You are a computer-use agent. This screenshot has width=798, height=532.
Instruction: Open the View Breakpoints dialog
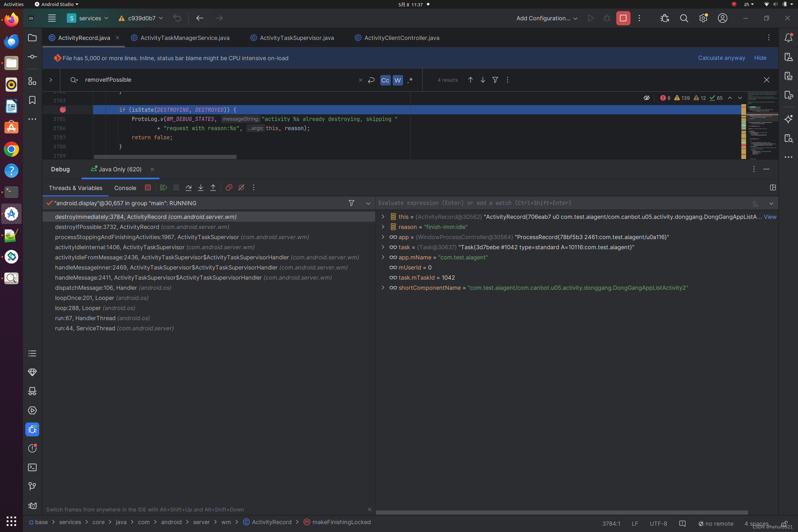(229, 187)
